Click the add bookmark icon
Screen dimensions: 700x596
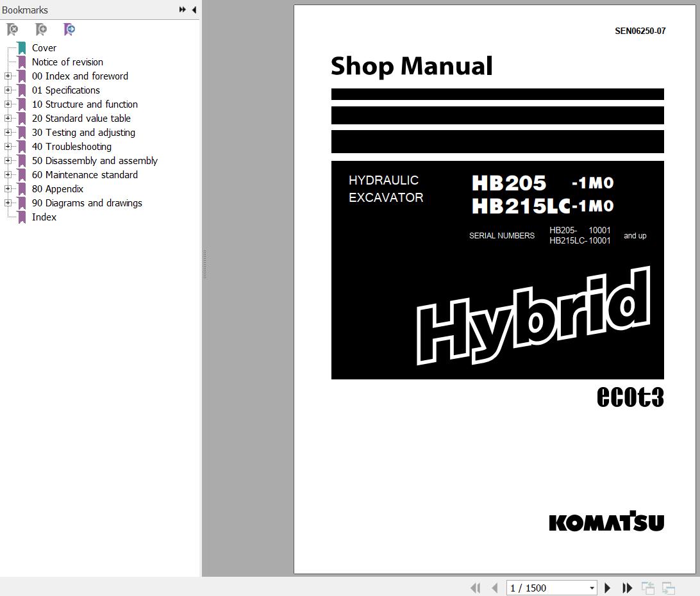coord(41,29)
